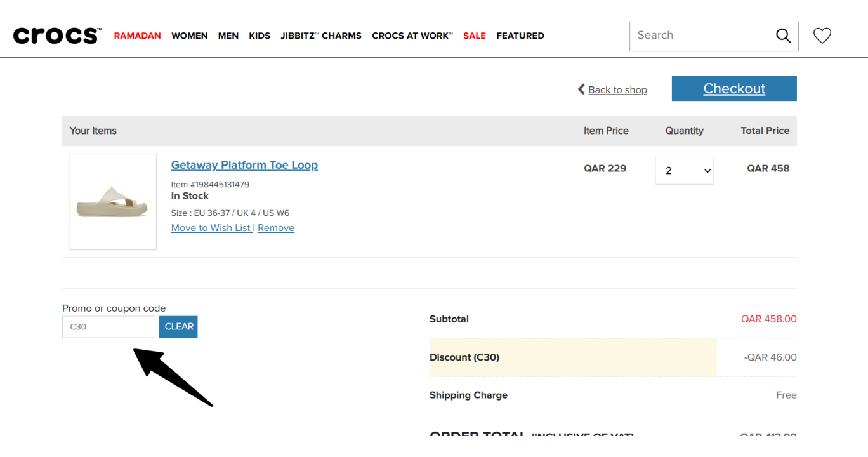Click the Shipping Charge label
Screen dimensions: 868x457
[x=468, y=395]
